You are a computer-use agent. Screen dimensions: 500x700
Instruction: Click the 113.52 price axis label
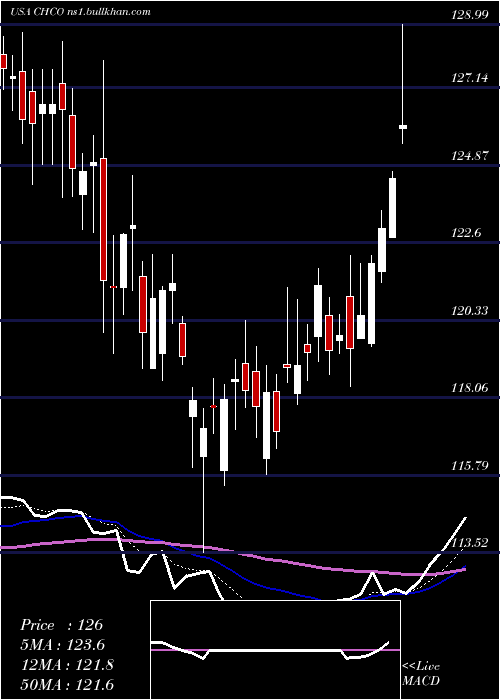(x=469, y=543)
